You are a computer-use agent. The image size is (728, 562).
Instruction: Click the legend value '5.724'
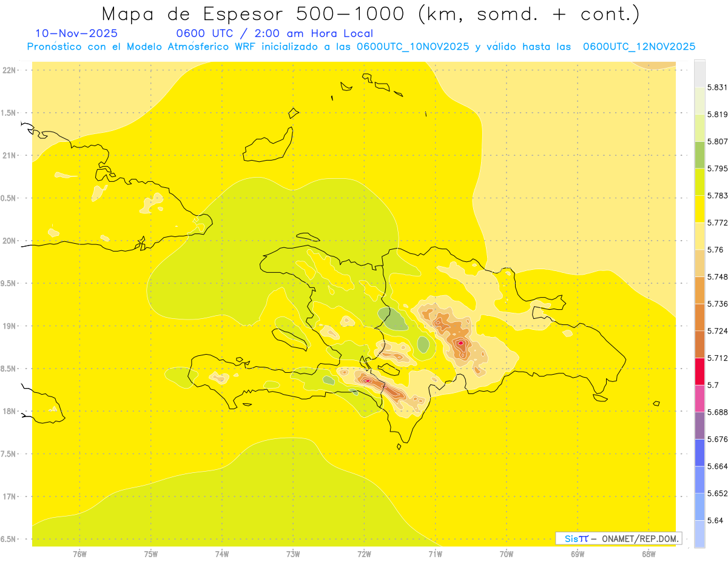(x=716, y=331)
